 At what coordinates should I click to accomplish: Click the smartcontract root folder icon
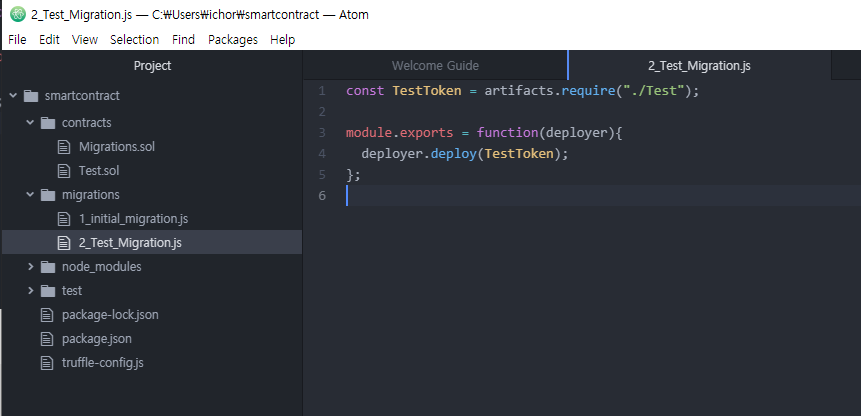(x=31, y=96)
